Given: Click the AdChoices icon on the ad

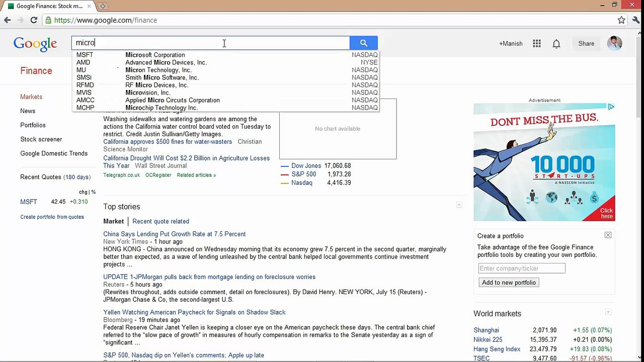Looking at the screenshot, I should 611,107.
